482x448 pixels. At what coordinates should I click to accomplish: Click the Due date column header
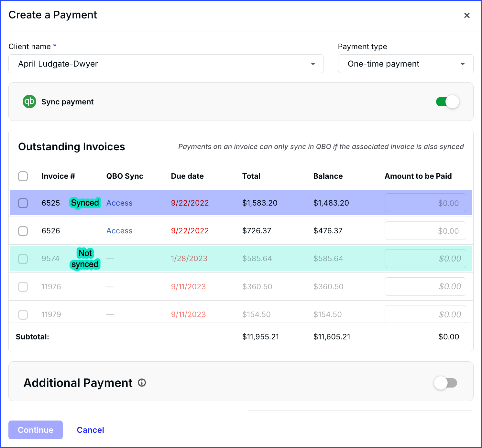[x=187, y=176]
